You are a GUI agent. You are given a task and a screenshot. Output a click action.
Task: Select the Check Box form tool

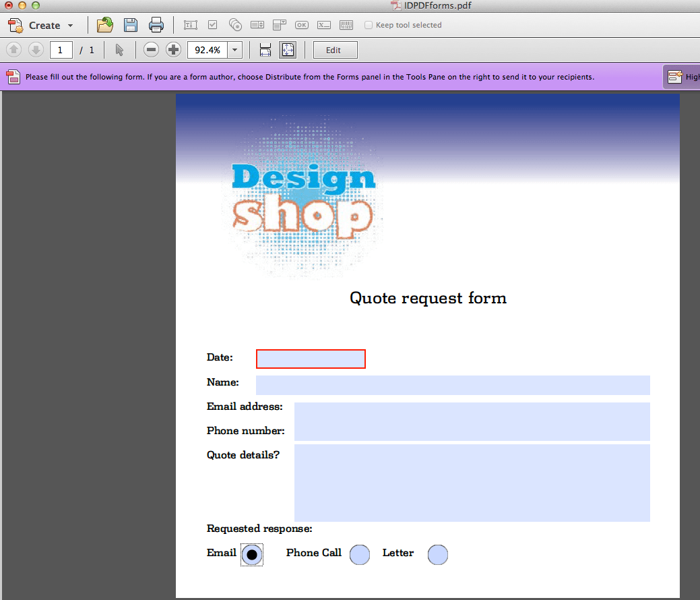coord(212,24)
